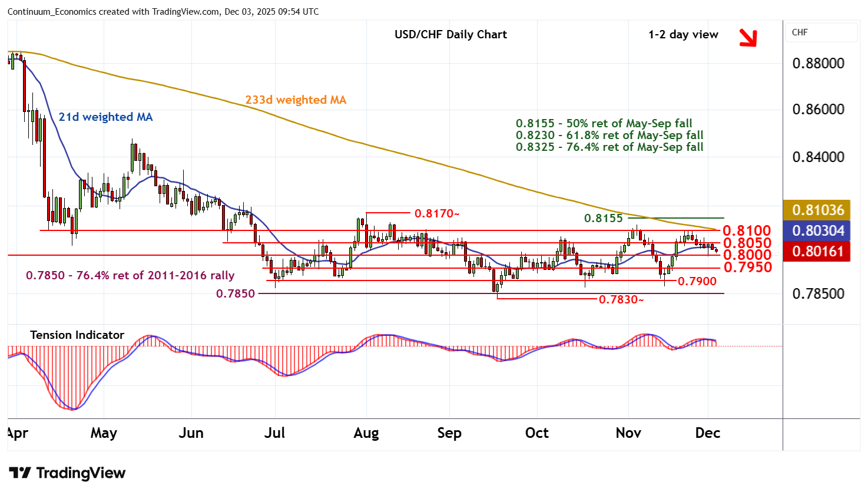This screenshot has width=868, height=495.
Task: Click the 1-2 day view label
Action: (x=683, y=34)
